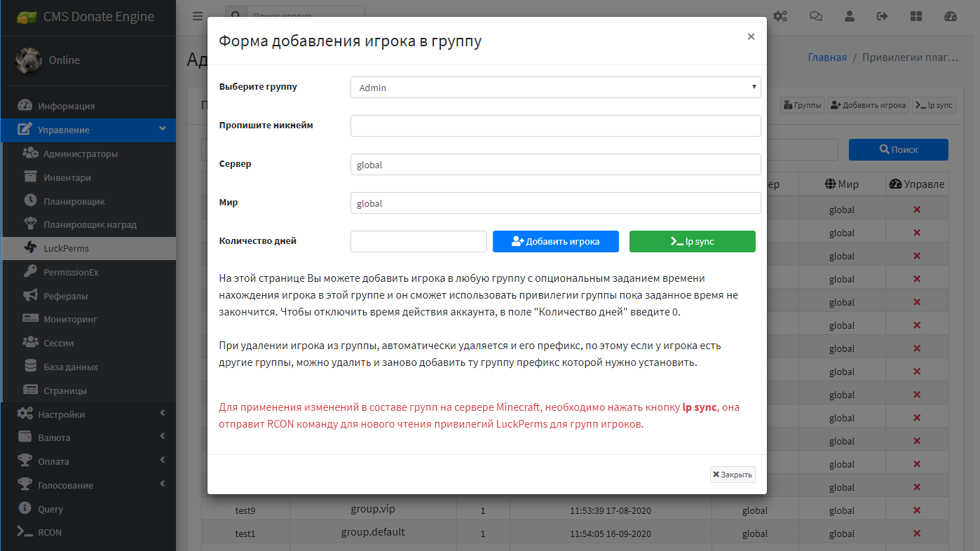Click the red X in first table row
The height and width of the screenshot is (551, 980).
(916, 210)
